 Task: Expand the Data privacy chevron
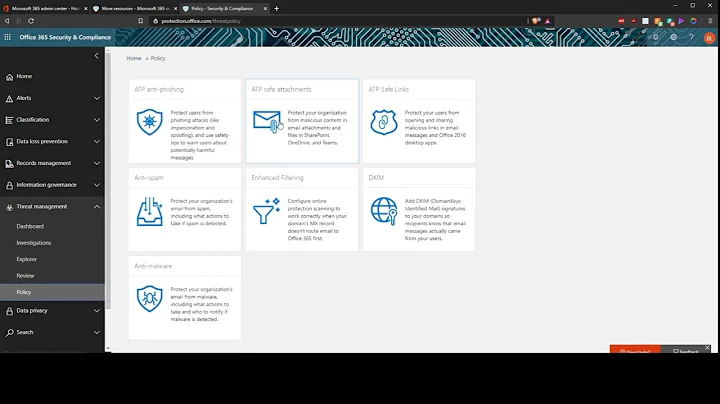click(x=96, y=310)
